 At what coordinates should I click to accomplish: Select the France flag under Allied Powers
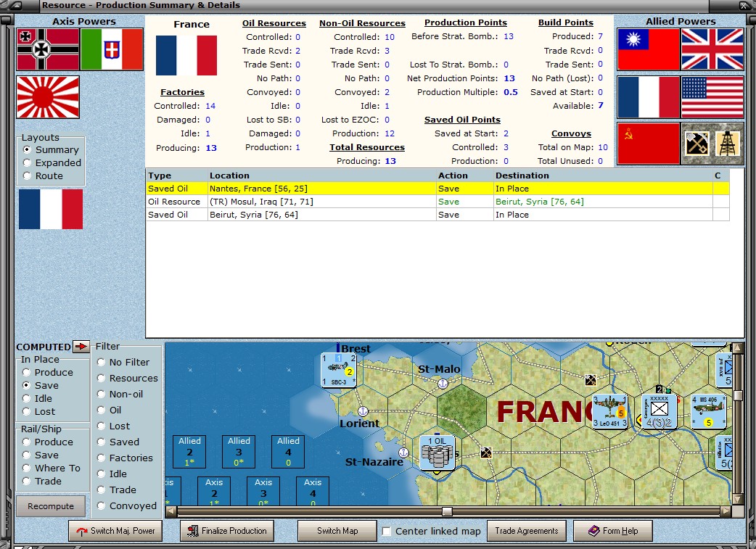point(649,97)
